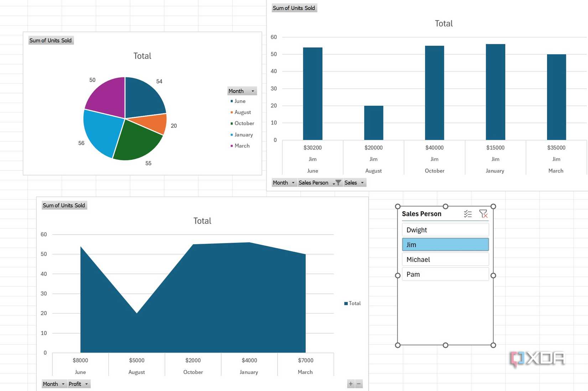Viewport: 588px width, 391px height.
Task: Open the Month dropdown beside the pie legend
Action: (x=252, y=91)
